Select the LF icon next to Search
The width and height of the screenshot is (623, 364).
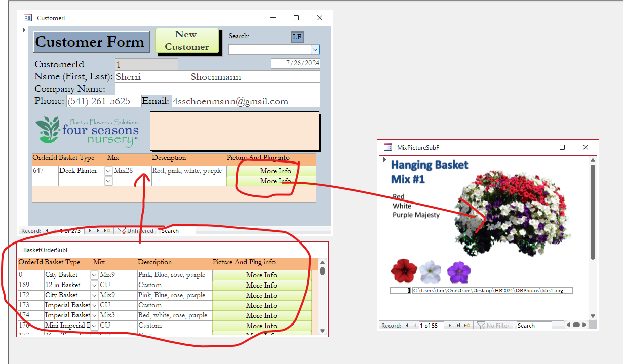[297, 36]
